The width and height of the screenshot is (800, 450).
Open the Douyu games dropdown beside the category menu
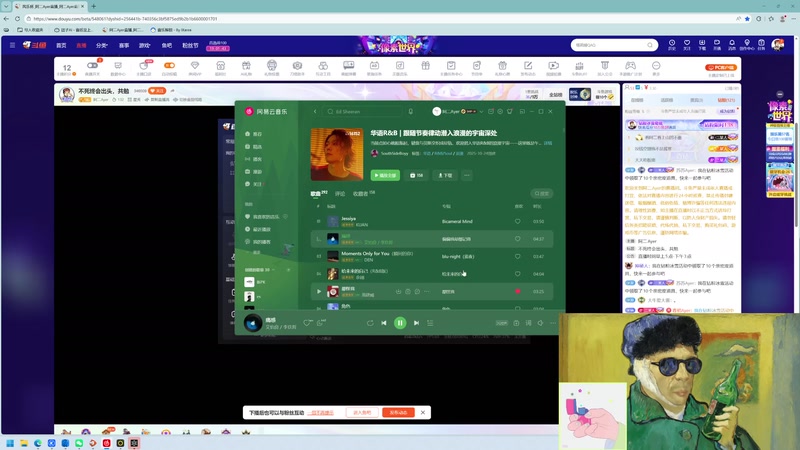145,45
